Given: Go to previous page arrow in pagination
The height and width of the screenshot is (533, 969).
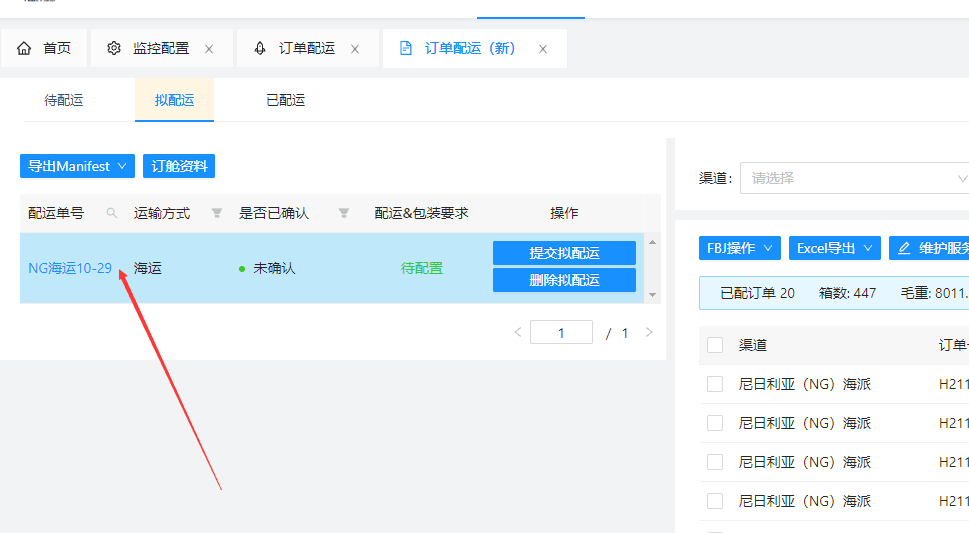Looking at the screenshot, I should [x=517, y=333].
